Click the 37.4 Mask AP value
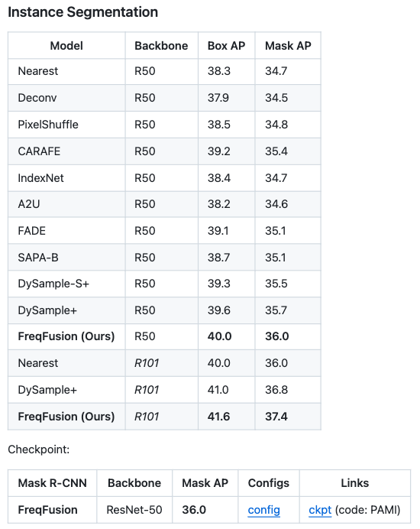 pyautogui.click(x=276, y=417)
